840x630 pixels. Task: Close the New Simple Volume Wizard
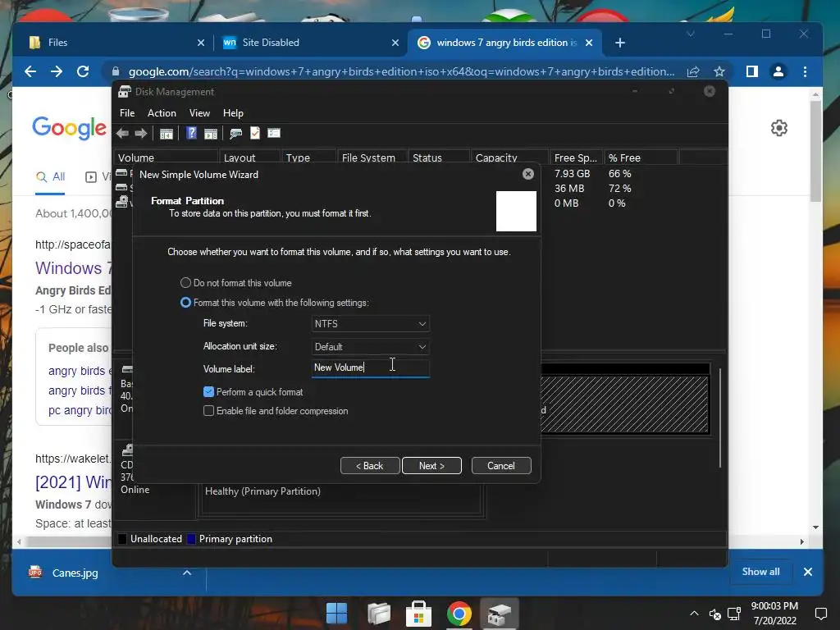pos(527,174)
